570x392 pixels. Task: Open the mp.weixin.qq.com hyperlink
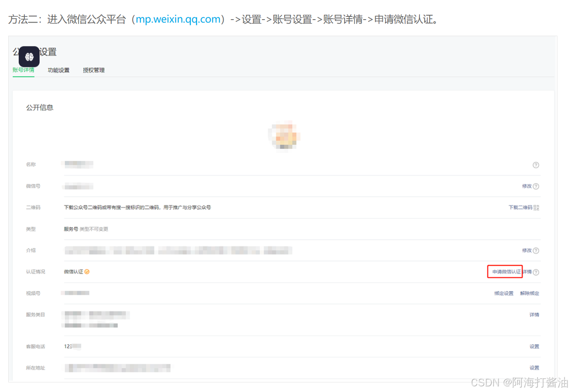click(178, 19)
